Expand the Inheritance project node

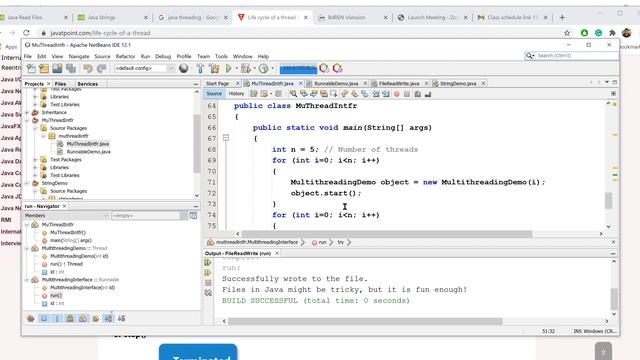[27, 112]
